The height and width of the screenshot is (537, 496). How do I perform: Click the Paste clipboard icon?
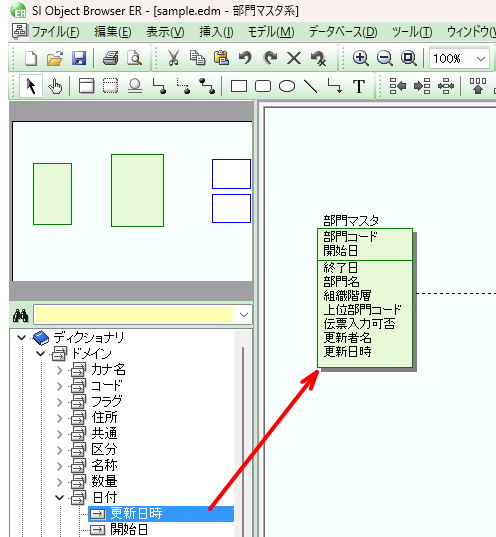point(221,58)
